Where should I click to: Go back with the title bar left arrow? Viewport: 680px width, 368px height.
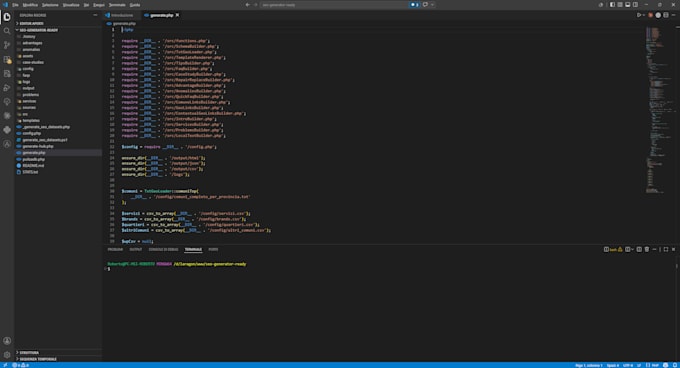(248, 5)
